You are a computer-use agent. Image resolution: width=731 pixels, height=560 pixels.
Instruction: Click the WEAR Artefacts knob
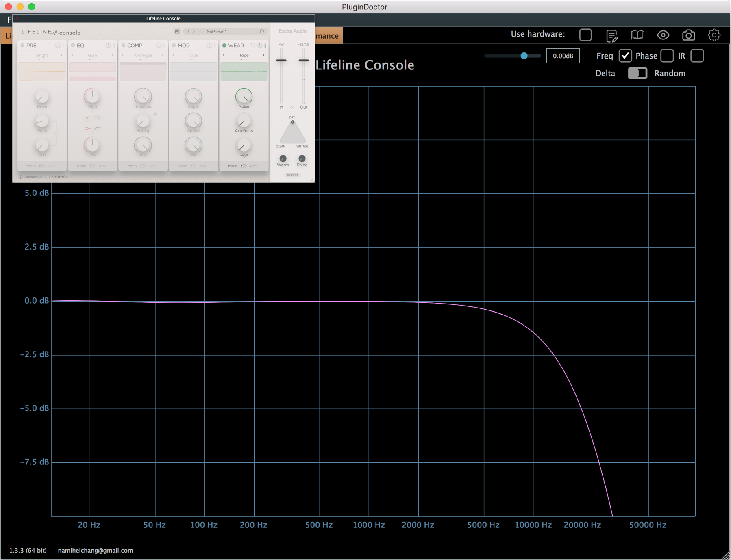coord(244,121)
